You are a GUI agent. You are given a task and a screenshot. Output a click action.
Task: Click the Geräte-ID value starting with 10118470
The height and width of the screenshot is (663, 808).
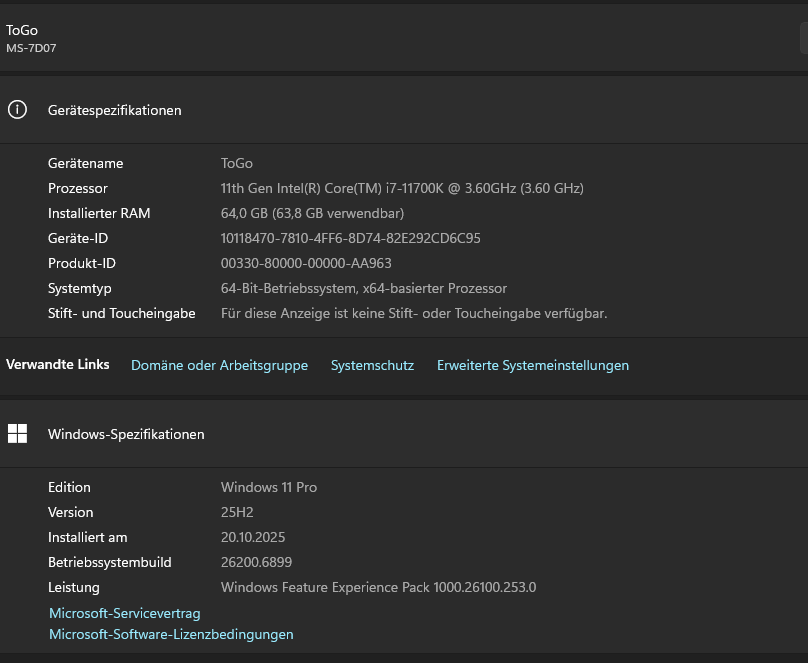350,238
